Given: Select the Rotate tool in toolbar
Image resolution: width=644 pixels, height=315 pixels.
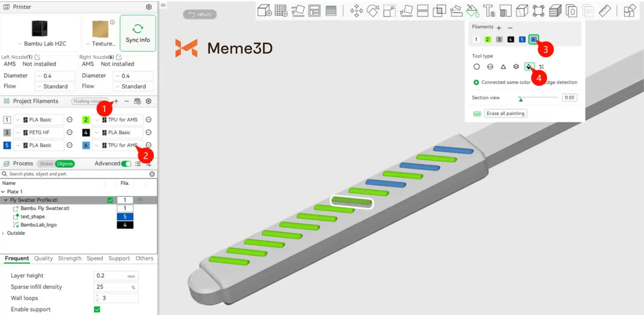Looking at the screenshot, I should 373,11.
